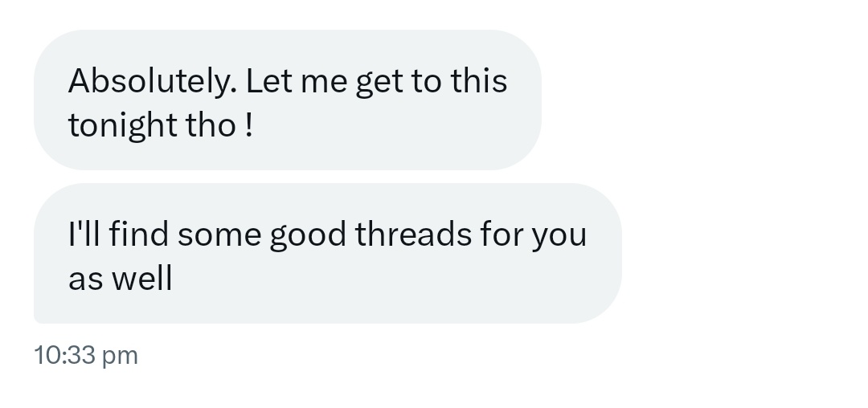Click the exclamation mark ending the first message
This screenshot has height=408, width=868.
[248, 124]
